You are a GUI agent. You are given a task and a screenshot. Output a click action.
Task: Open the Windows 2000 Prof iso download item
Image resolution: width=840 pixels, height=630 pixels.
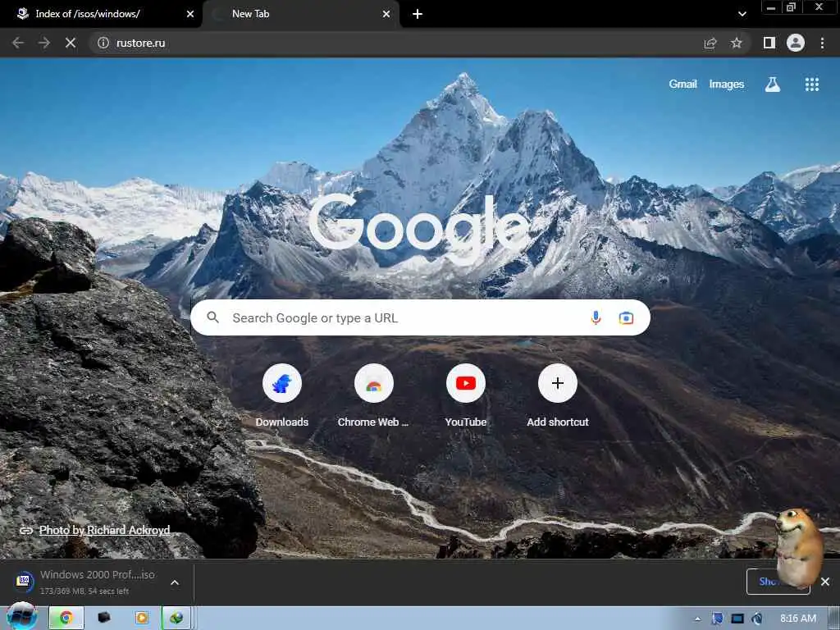[85, 582]
